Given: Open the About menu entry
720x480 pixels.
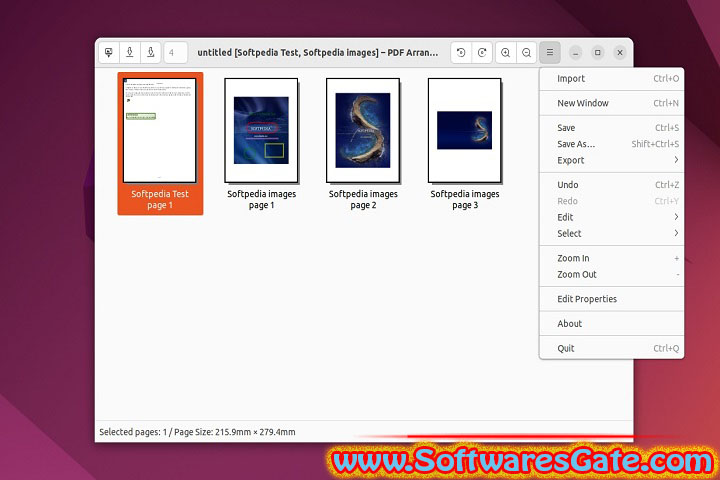Looking at the screenshot, I should (x=612, y=324).
